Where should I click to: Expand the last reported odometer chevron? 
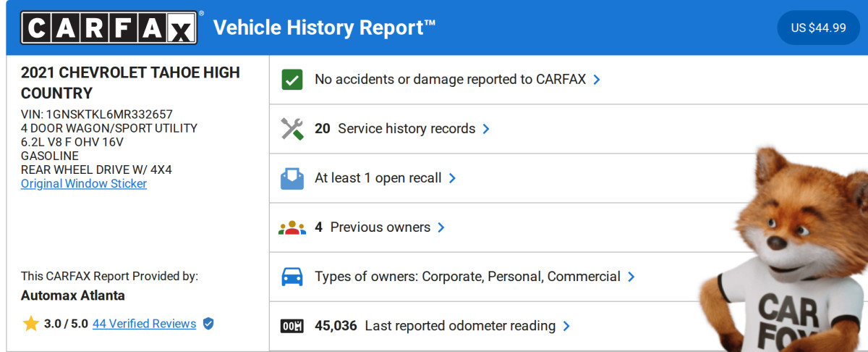566,326
